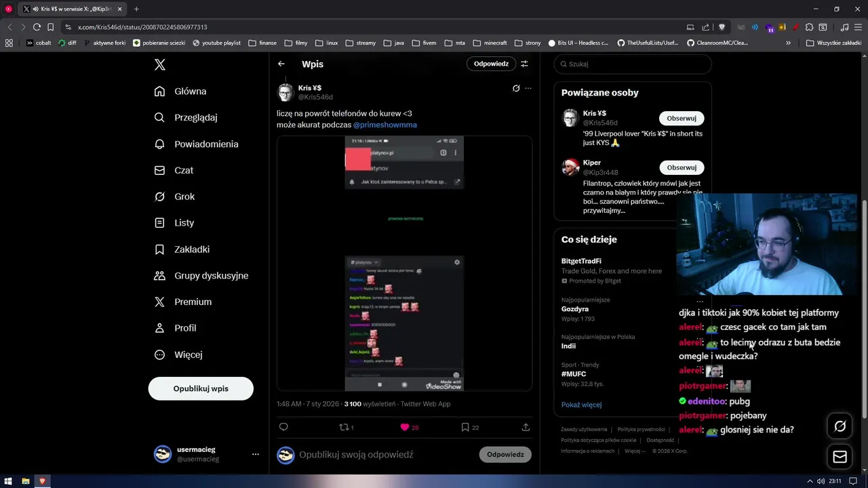
Task: Open Kris ¥$ author avatar on the post
Action: pos(285,92)
